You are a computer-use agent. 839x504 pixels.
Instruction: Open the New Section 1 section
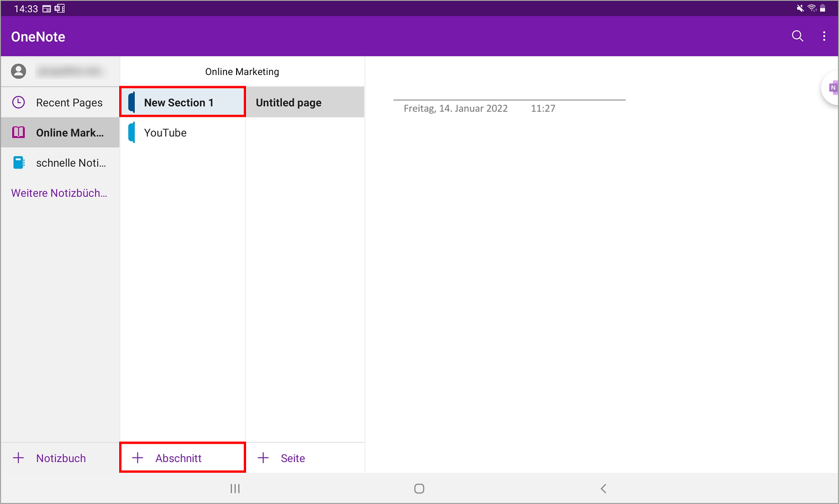(x=183, y=102)
